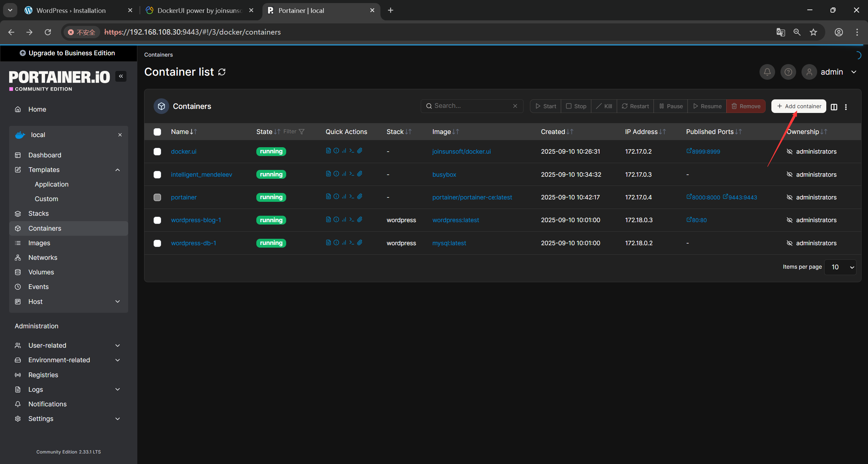Screen dimensions: 868x464
Task: Open table column settings icon
Action: [x=834, y=107]
